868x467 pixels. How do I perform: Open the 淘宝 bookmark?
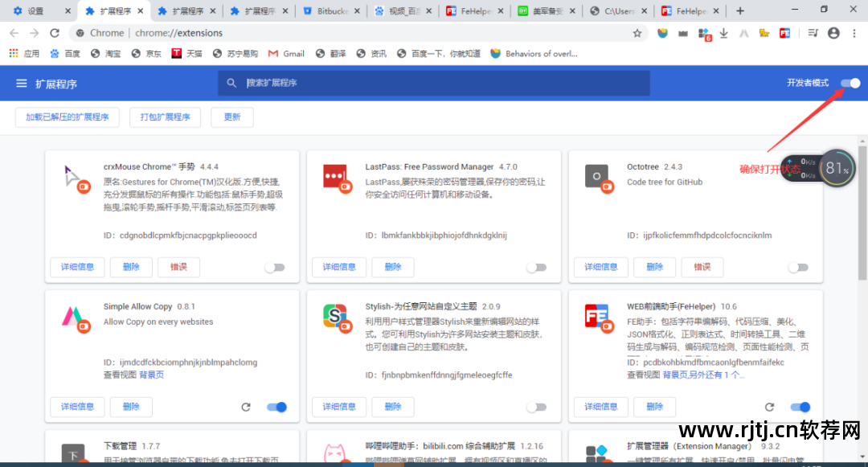point(106,54)
